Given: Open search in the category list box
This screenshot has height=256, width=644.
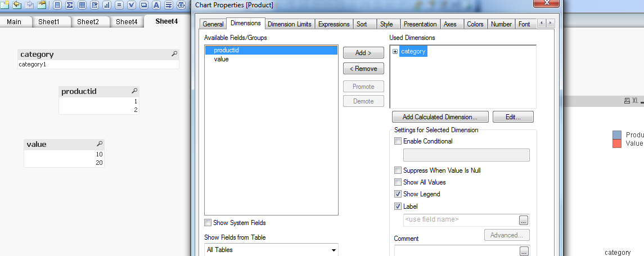Looking at the screenshot, I should click(174, 54).
